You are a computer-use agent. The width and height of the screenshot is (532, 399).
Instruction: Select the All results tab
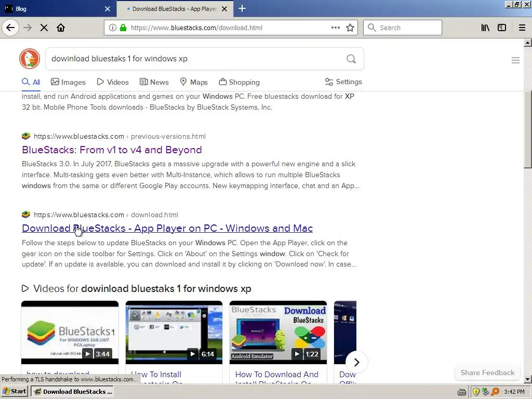(x=31, y=82)
